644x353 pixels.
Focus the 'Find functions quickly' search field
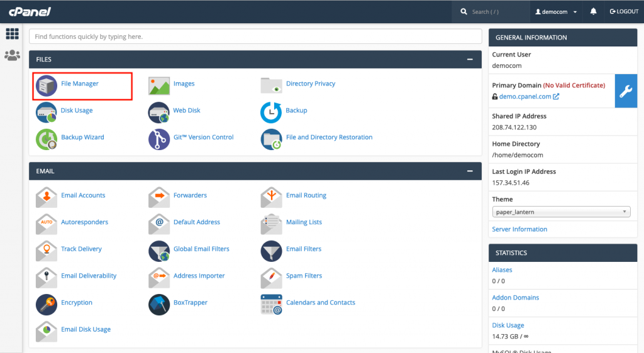[x=255, y=36]
